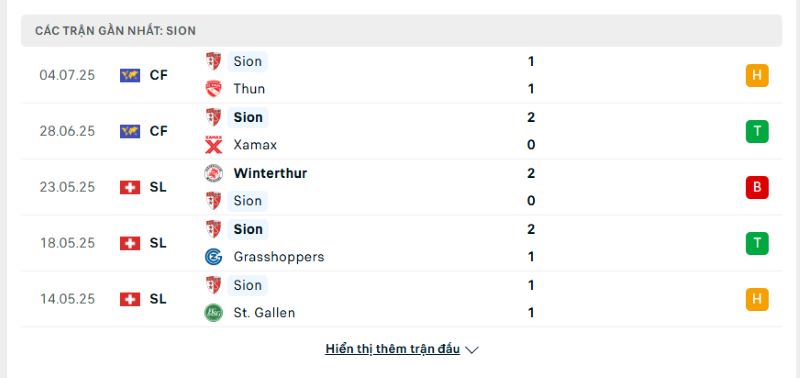Click the Grasshoppers team logo
Viewport: 800px width, 378px height.
click(x=213, y=257)
